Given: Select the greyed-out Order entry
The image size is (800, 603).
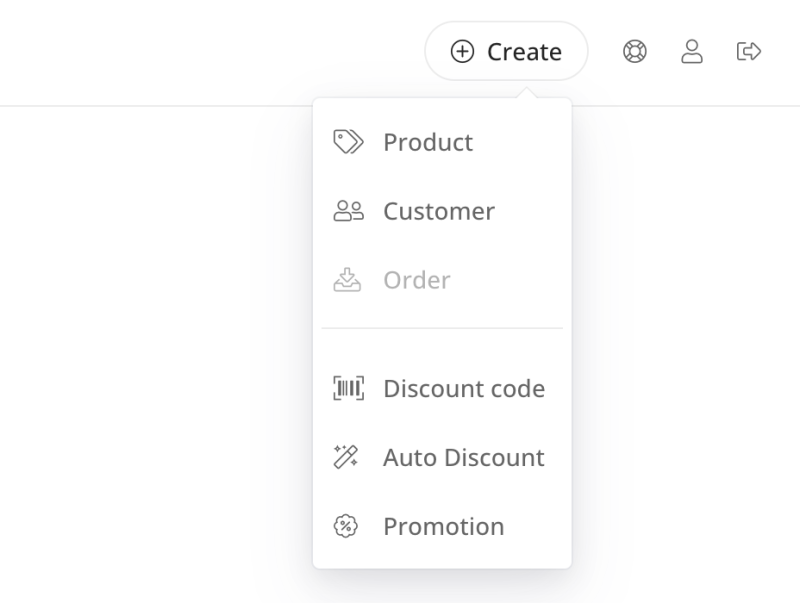Looking at the screenshot, I should coord(442,280).
